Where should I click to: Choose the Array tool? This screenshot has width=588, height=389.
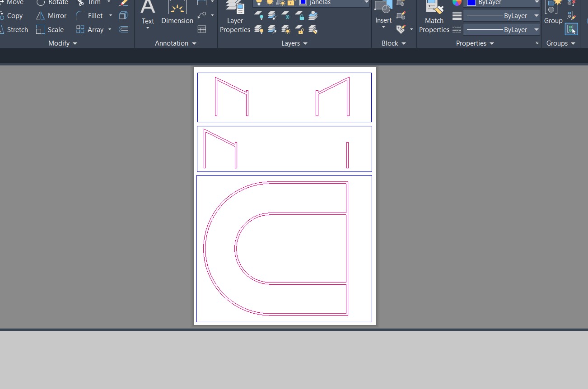click(x=89, y=30)
